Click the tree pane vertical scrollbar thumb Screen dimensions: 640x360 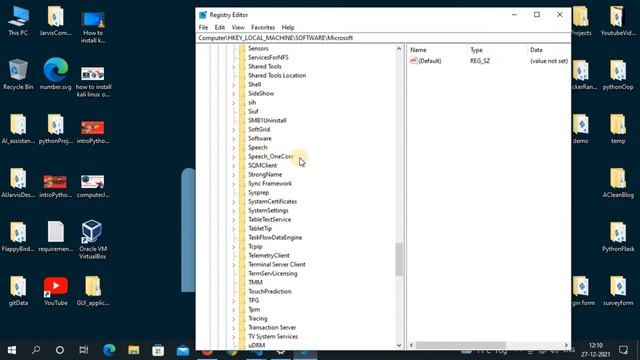point(399,259)
